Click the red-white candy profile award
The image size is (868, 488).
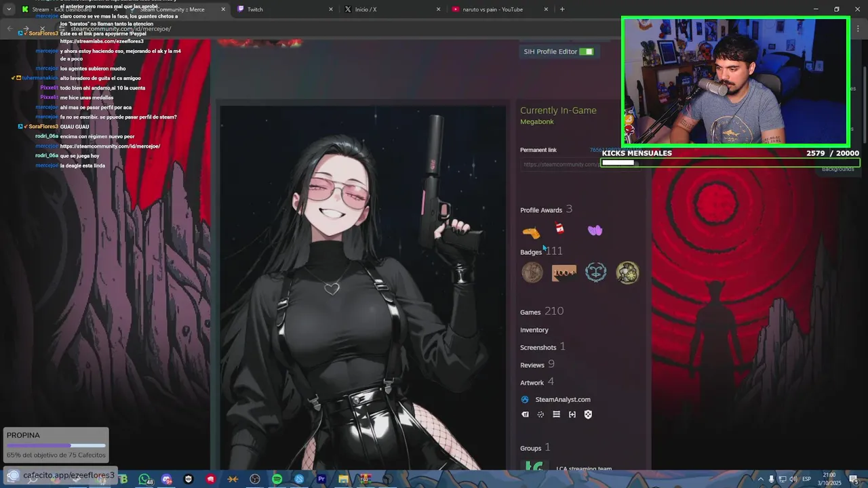pos(559,228)
